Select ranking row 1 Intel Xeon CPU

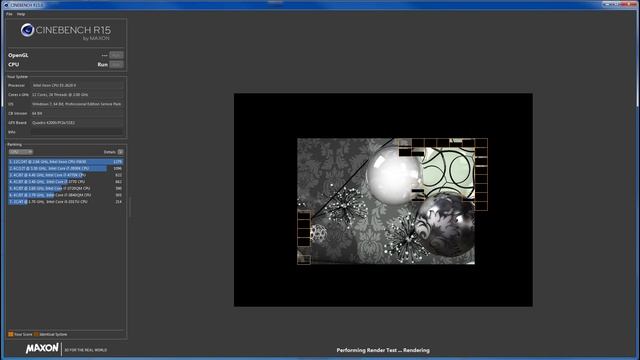pos(66,162)
